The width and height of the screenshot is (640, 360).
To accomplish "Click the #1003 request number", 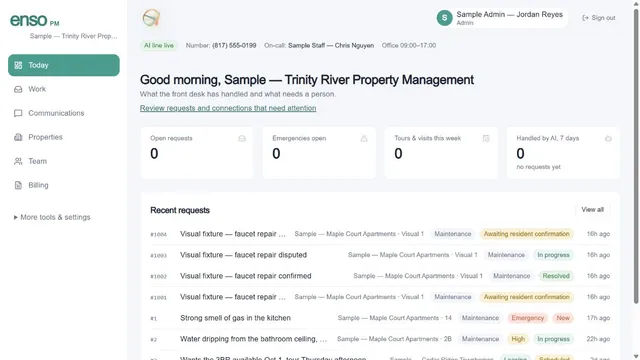I will (158, 256).
